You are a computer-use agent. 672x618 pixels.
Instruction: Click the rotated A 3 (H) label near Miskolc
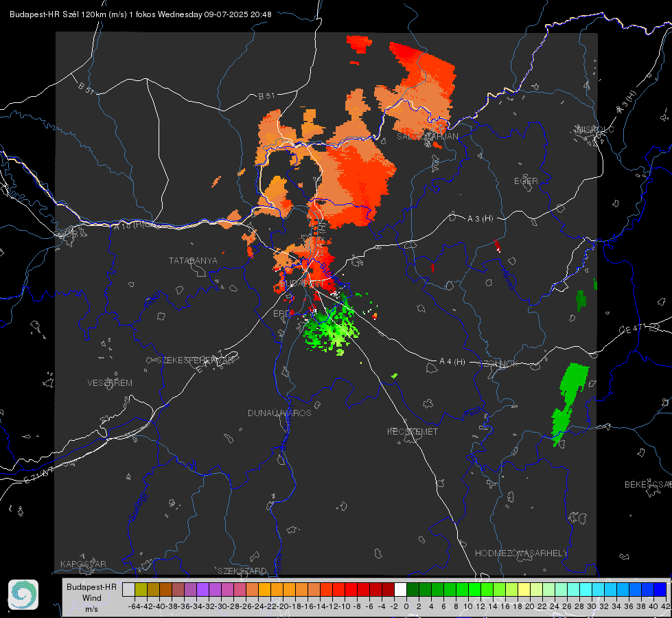coord(627,102)
